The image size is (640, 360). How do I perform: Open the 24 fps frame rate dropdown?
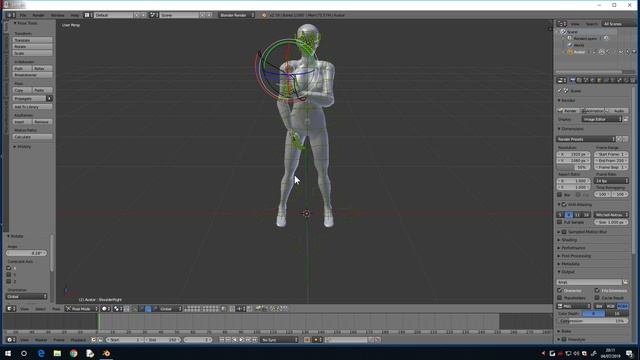(611, 180)
